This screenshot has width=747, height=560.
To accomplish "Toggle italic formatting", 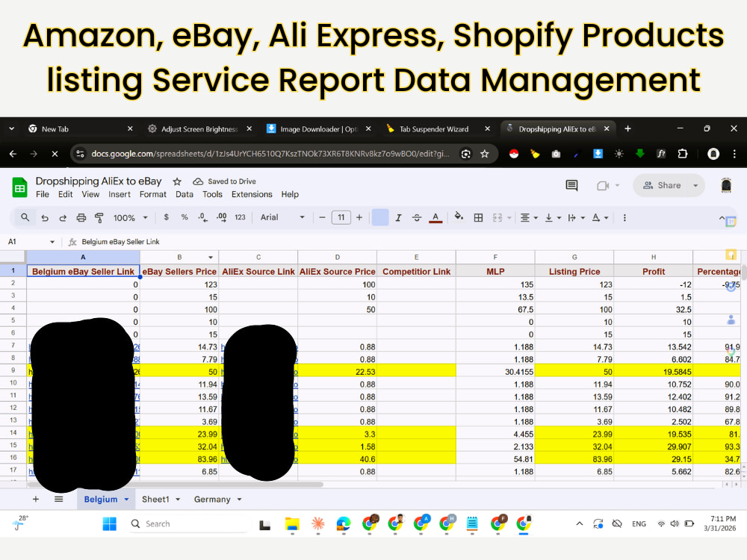I will 398,217.
